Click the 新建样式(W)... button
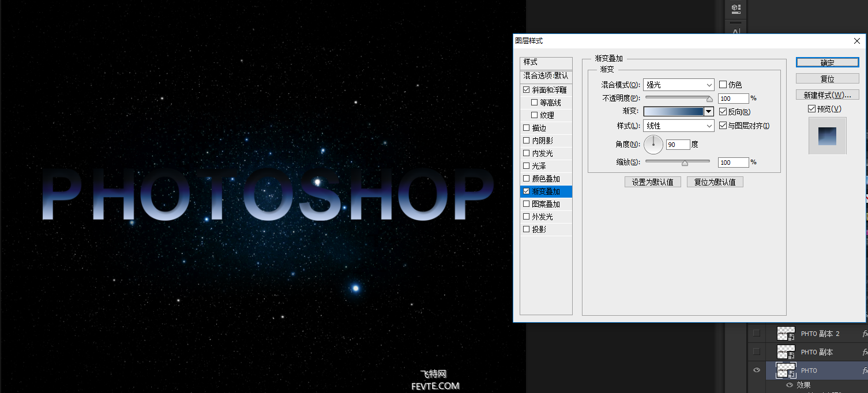The image size is (868, 393). click(827, 95)
